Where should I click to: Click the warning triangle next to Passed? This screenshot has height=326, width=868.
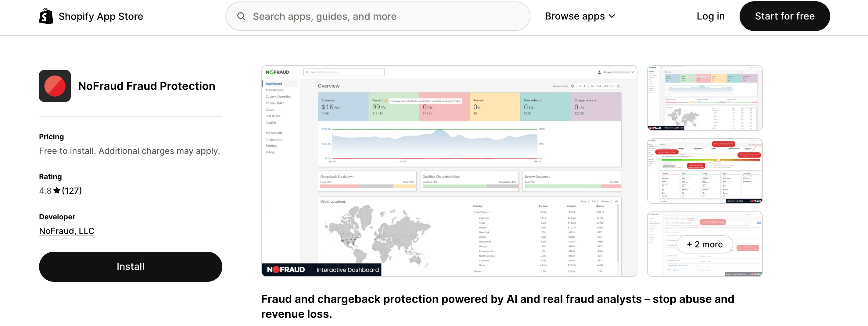coord(386,100)
